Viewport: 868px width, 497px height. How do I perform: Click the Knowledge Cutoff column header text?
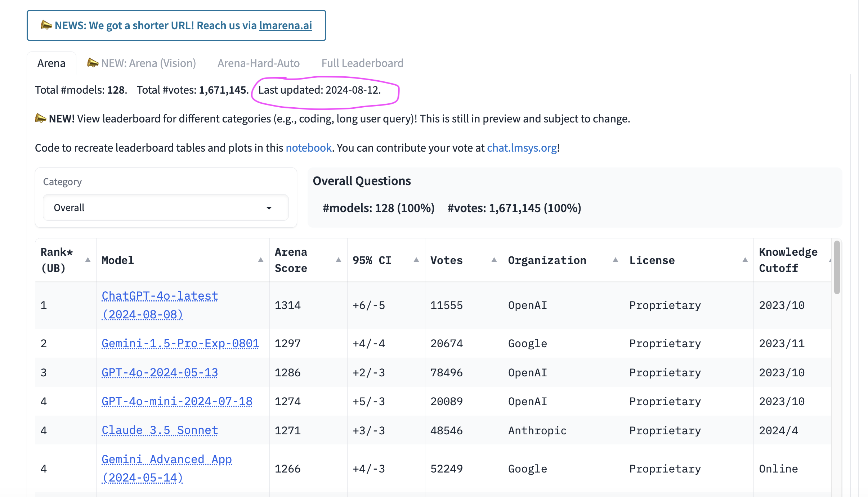click(788, 260)
